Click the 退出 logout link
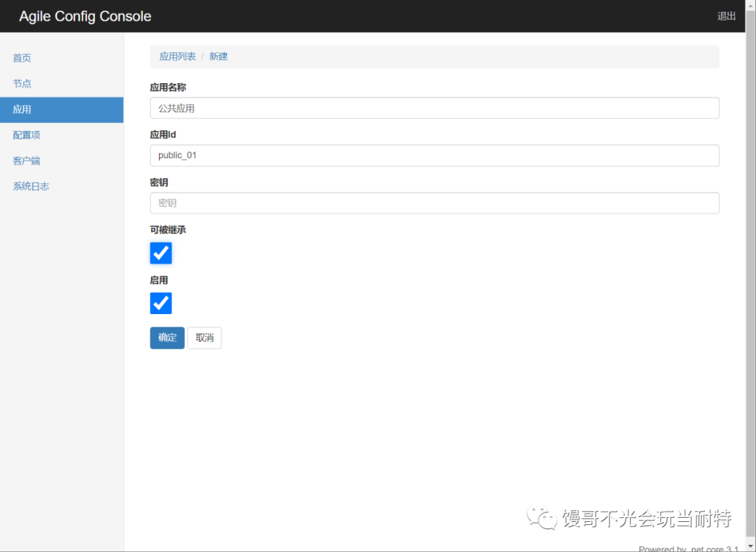756x552 pixels. pyautogui.click(x=726, y=16)
